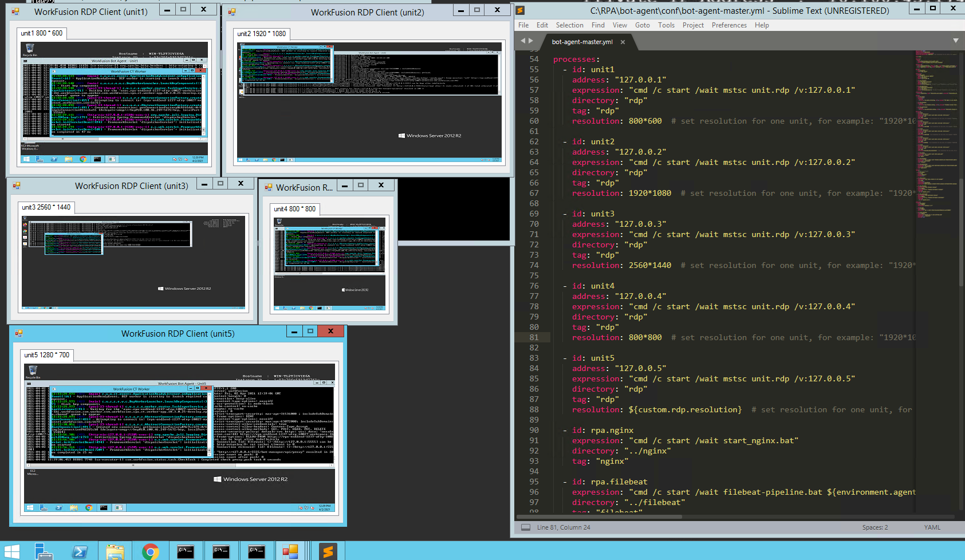Screen dimensions: 965x560
Task: Toggle the Sublime Text side panel switcher icon
Action: [525, 527]
